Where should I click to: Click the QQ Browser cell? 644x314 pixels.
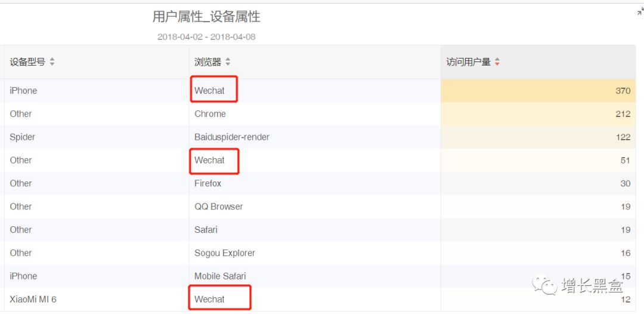coord(218,207)
